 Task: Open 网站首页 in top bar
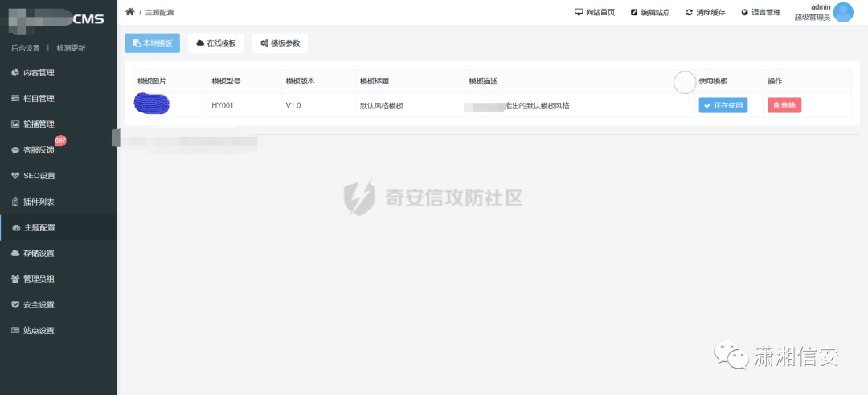tap(595, 12)
